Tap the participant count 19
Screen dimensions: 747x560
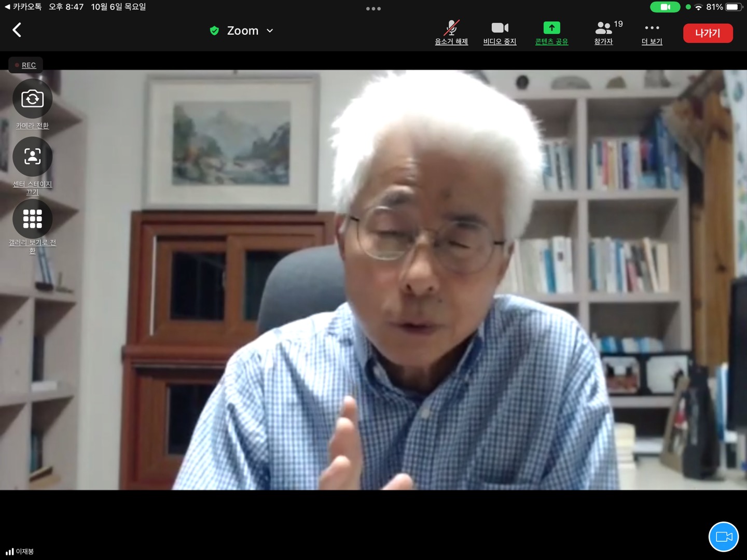tap(618, 24)
